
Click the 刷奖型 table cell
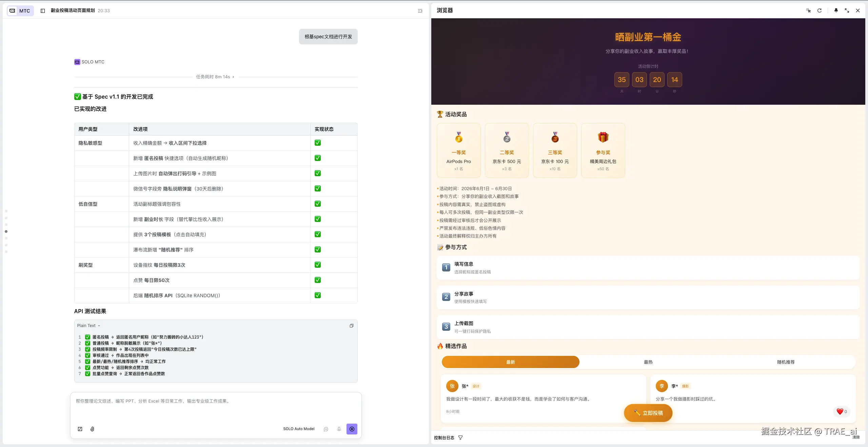click(102, 265)
